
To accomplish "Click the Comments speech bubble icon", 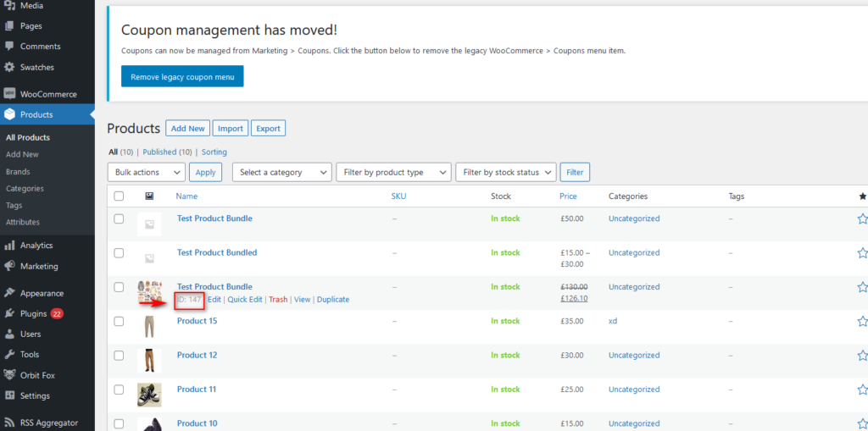I will (8, 47).
